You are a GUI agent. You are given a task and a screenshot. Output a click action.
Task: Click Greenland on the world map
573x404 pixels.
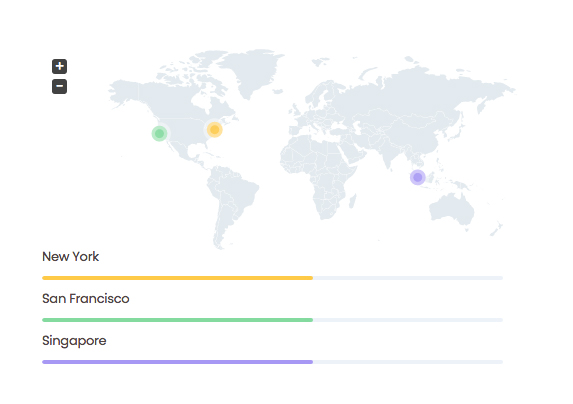pyautogui.click(x=252, y=71)
